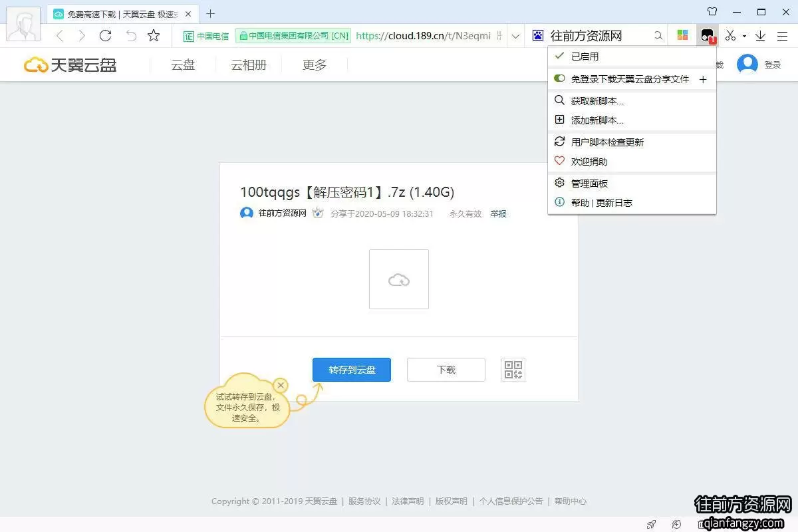The height and width of the screenshot is (532, 798).
Task: Open the browser skin shirt icon
Action: pyautogui.click(x=712, y=11)
